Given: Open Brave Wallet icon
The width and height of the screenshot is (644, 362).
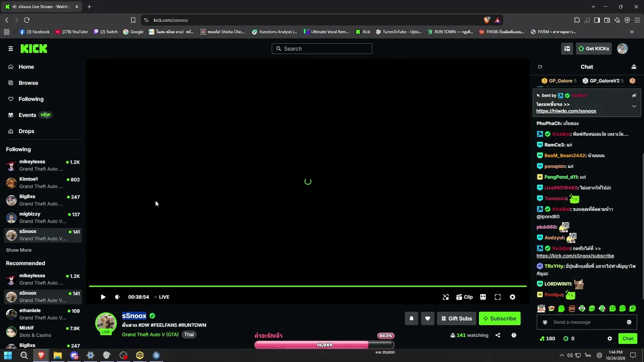Looking at the screenshot, I should click(607, 20).
